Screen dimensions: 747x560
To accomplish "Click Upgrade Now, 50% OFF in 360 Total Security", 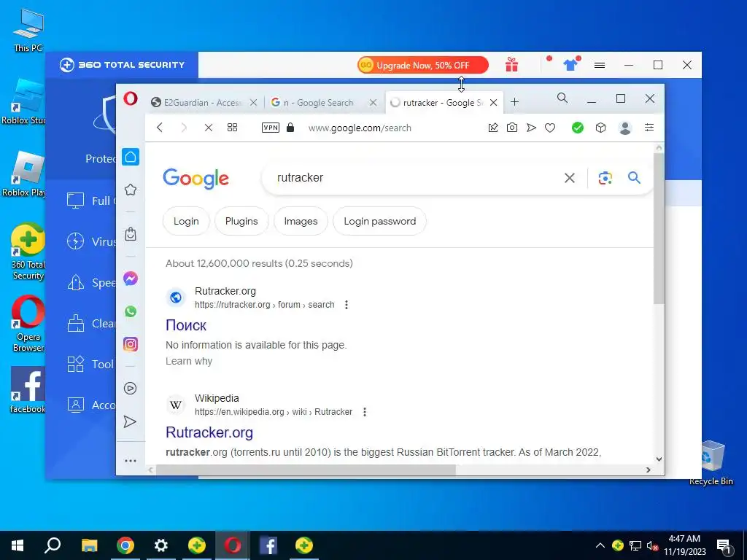I will point(423,65).
